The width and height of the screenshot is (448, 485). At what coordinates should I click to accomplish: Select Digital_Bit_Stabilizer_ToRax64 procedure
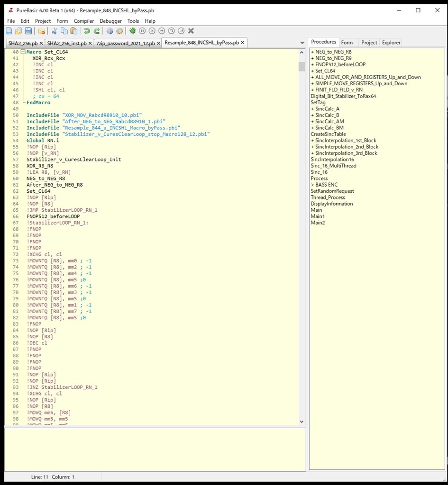tap(343, 96)
